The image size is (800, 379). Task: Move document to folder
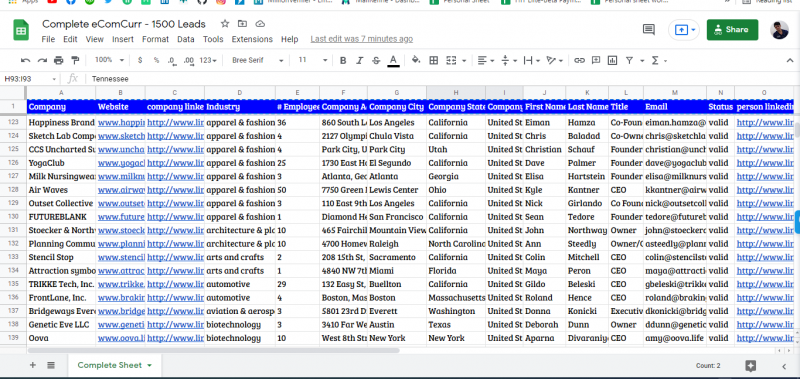pos(242,24)
